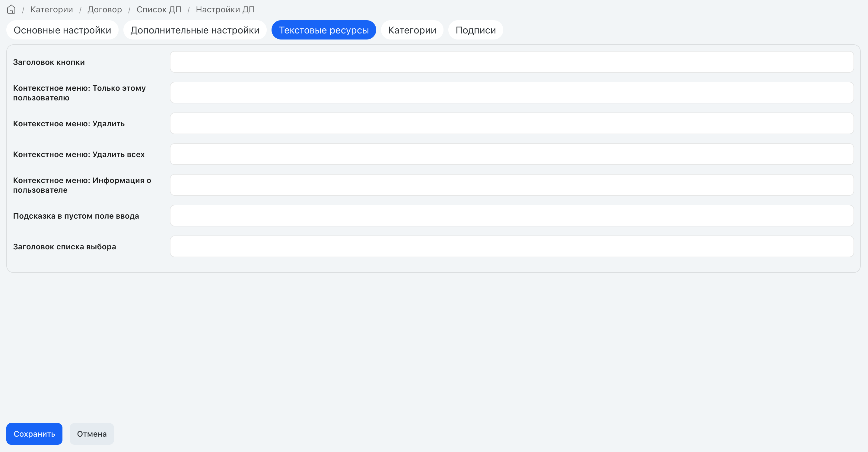Click the Настройки ДП breadcrumb
Screen dimensions: 868x452
click(225, 9)
